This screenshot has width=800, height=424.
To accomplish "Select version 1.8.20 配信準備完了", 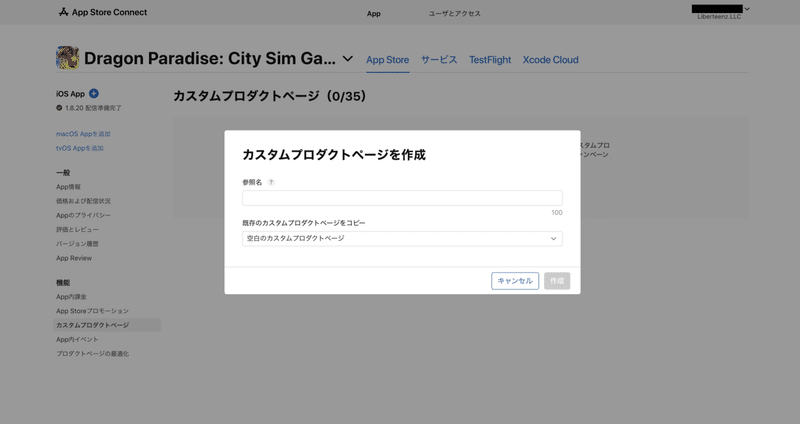I will pyautogui.click(x=89, y=108).
